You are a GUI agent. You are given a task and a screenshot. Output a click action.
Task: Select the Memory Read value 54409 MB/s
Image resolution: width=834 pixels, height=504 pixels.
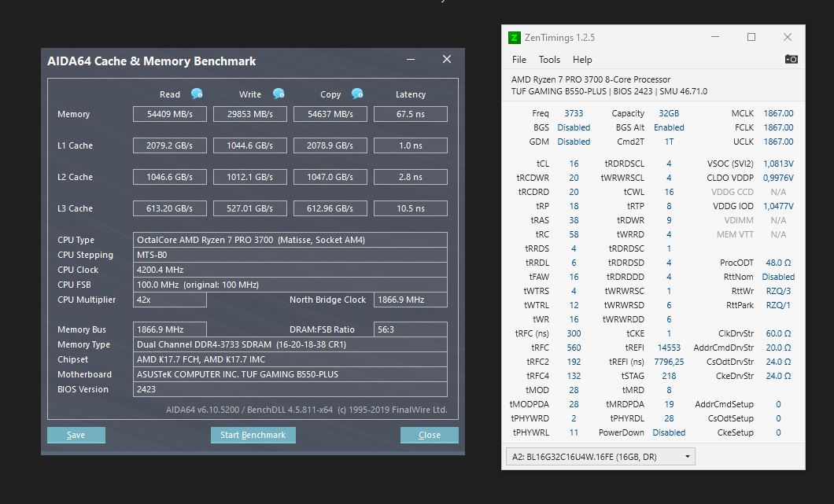point(170,114)
